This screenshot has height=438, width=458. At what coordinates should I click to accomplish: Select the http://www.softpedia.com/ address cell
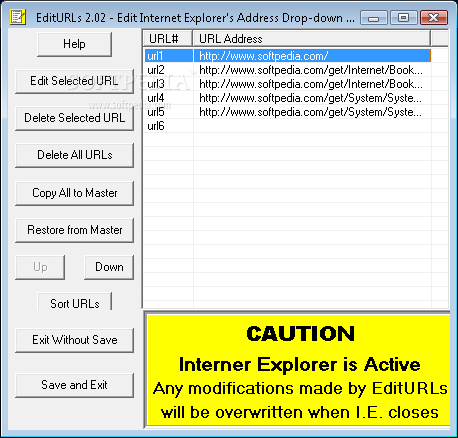click(312, 56)
